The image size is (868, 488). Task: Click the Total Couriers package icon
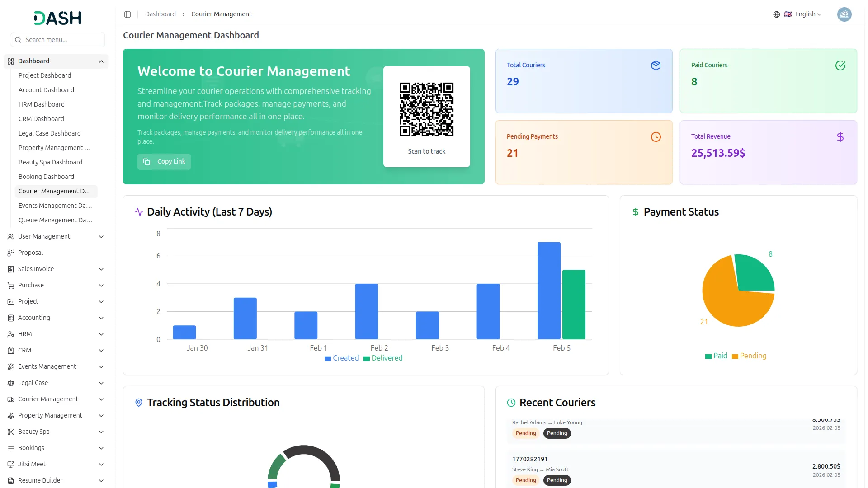pyautogui.click(x=656, y=66)
